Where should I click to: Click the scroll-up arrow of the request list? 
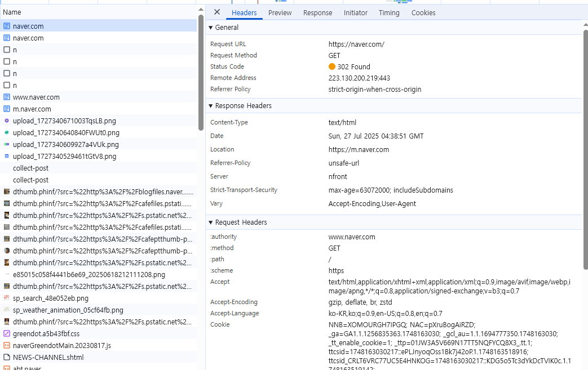tap(201, 10)
